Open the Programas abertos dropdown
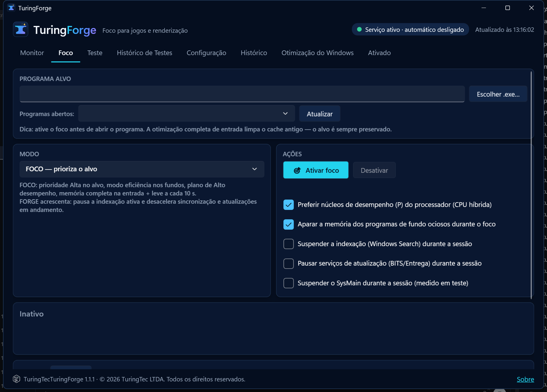The image size is (547, 392). pos(187,113)
